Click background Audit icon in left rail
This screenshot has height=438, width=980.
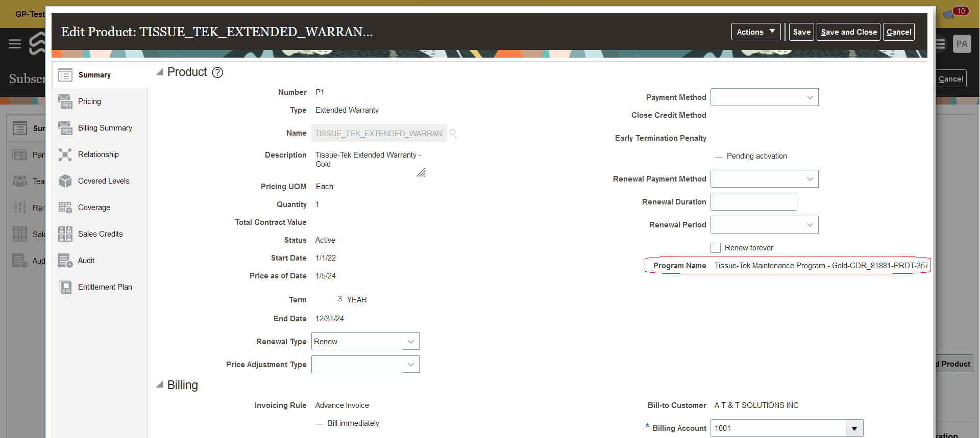click(x=20, y=261)
